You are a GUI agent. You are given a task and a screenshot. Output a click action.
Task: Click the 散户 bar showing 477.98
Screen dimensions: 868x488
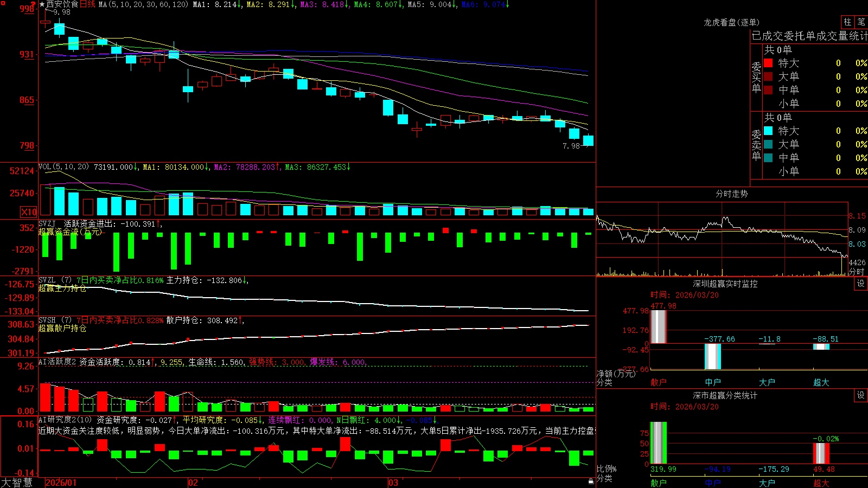coord(659,326)
